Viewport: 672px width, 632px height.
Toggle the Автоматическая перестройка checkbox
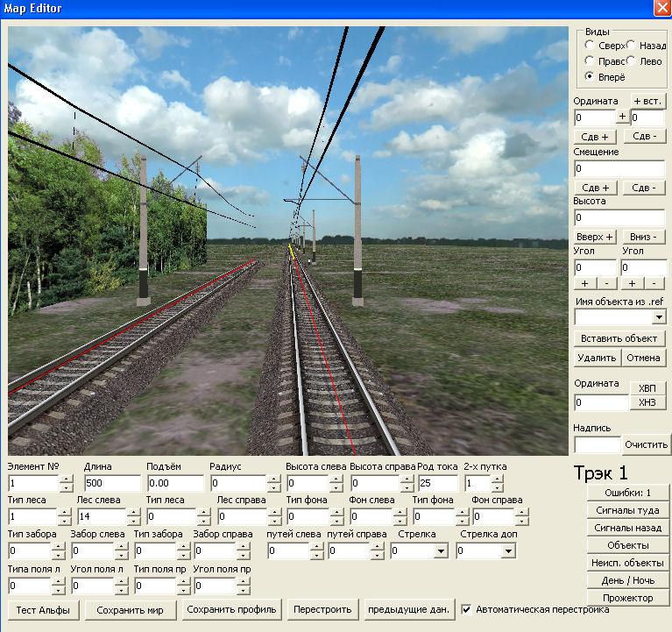coord(467,609)
